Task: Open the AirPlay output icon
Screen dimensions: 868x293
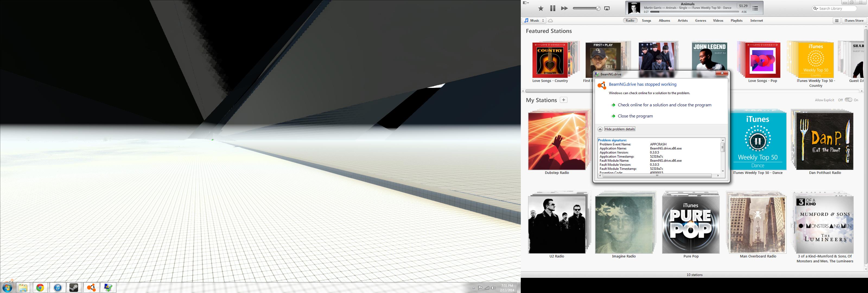Action: 607,8
